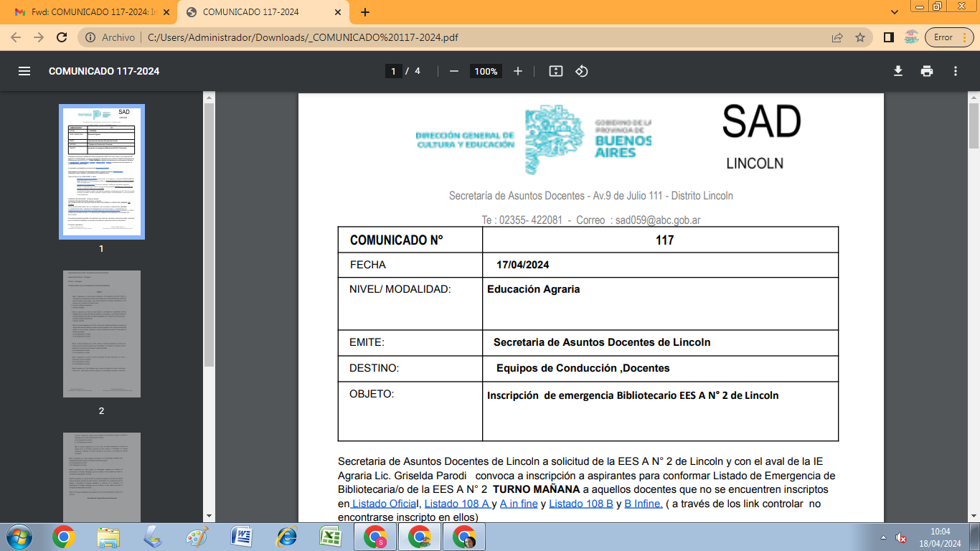Click the Equipos de Conducción ,Docentes cell
This screenshot has height=551, width=980.
click(660, 368)
